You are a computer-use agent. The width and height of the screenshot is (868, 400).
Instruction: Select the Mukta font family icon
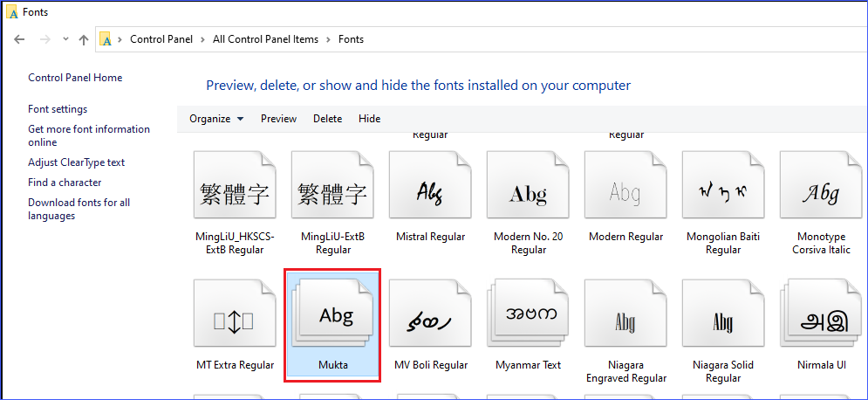[332, 314]
